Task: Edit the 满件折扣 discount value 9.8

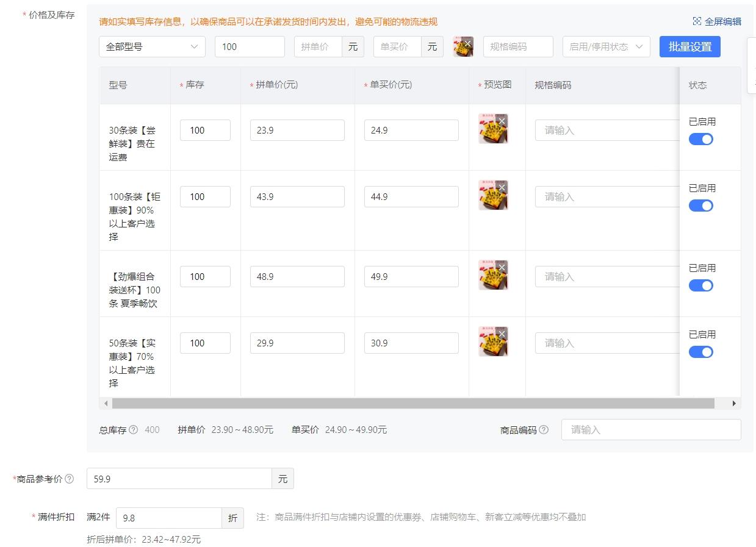Action: tap(169, 518)
